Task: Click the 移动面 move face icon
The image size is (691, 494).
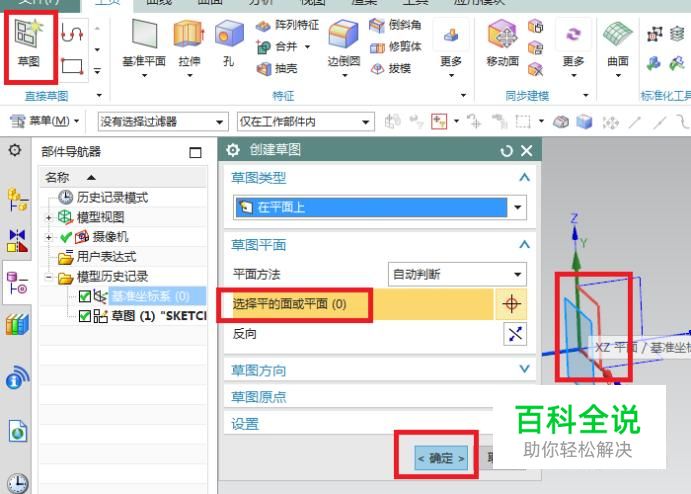Action: click(x=502, y=34)
